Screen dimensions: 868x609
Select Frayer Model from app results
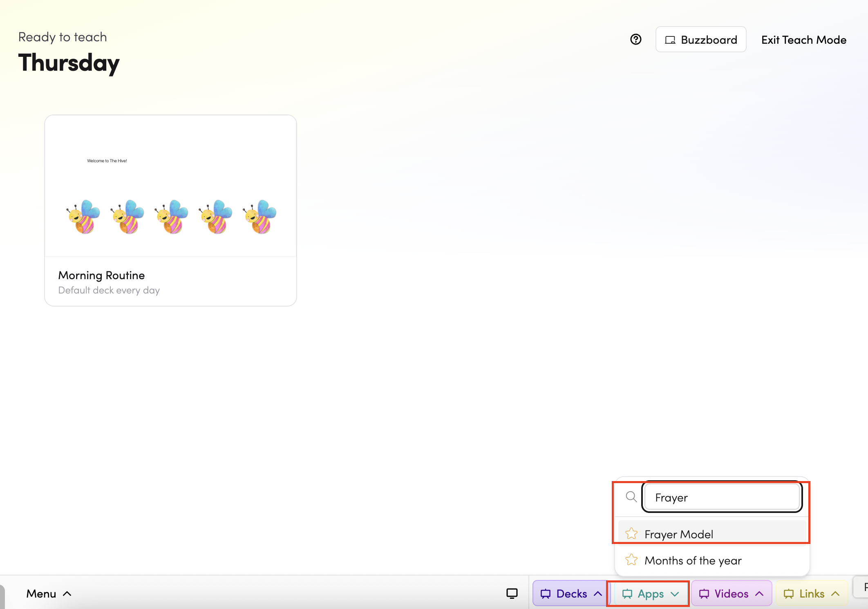pos(679,534)
